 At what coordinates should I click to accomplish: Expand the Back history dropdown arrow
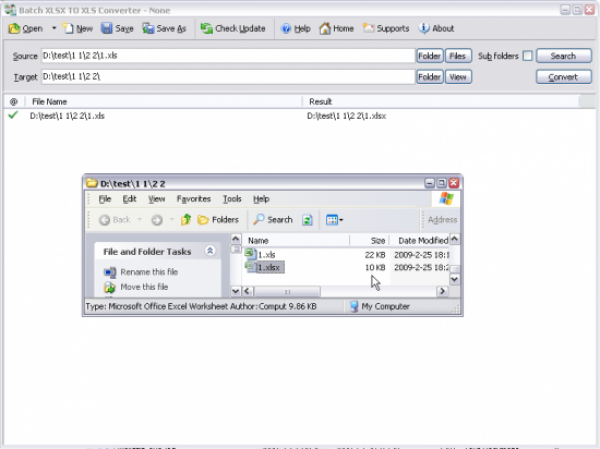click(x=140, y=220)
